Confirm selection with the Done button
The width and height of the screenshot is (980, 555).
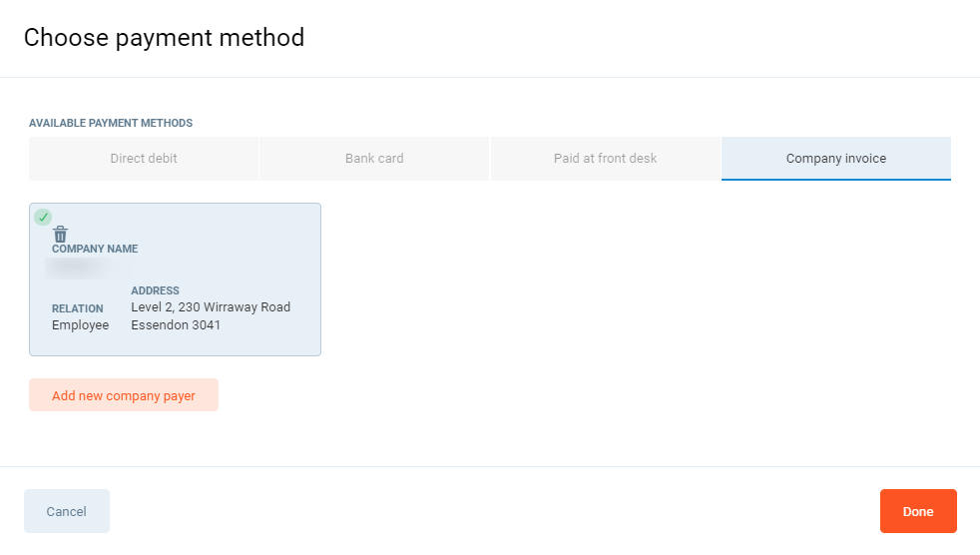[917, 511]
